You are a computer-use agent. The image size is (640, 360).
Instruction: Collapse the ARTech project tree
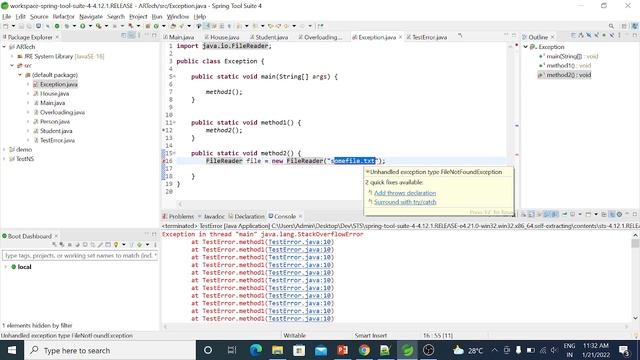[4, 47]
